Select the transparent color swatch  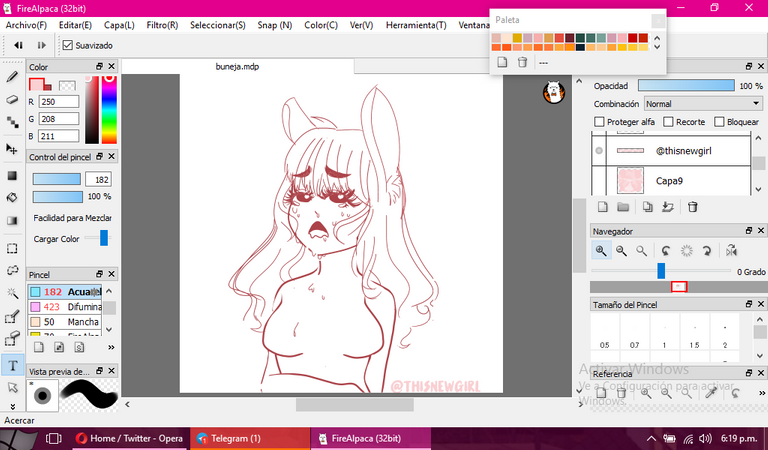(x=67, y=86)
